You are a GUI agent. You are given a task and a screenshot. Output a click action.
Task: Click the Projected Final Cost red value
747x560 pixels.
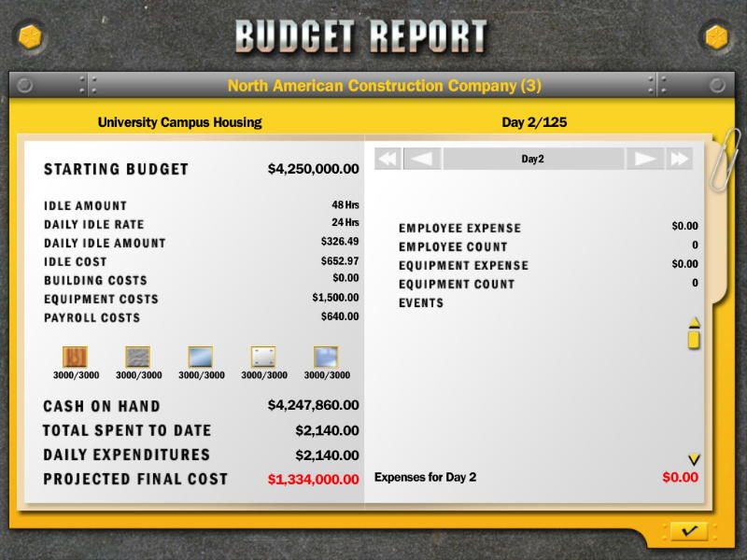(x=313, y=479)
